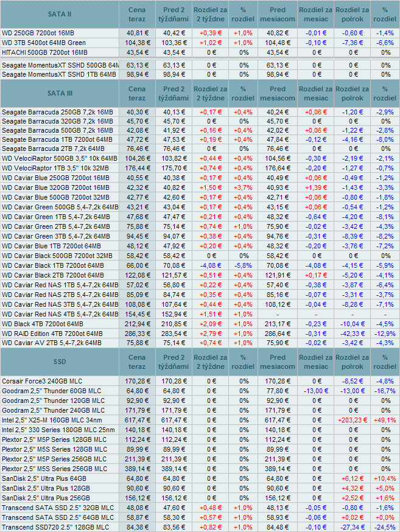Click the 176,44 € current price cell
Image resolution: width=400 pixels, height=532 pixels.
(x=137, y=168)
